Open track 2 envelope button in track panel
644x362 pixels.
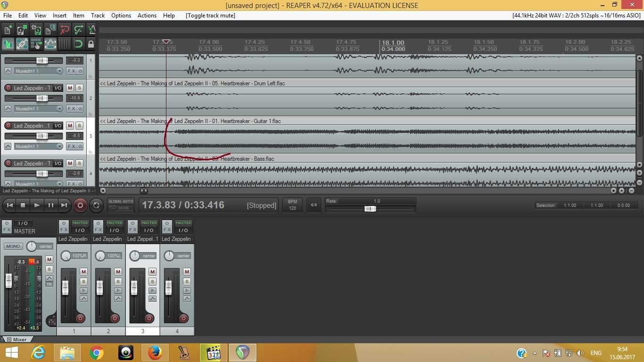pyautogui.click(x=8, y=109)
